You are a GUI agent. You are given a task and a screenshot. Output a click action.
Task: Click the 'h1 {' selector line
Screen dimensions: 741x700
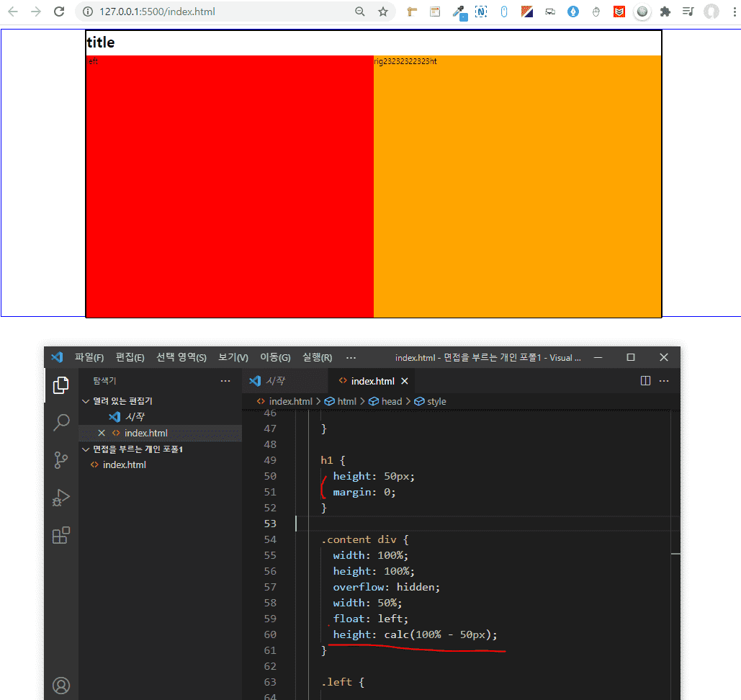pos(333,460)
